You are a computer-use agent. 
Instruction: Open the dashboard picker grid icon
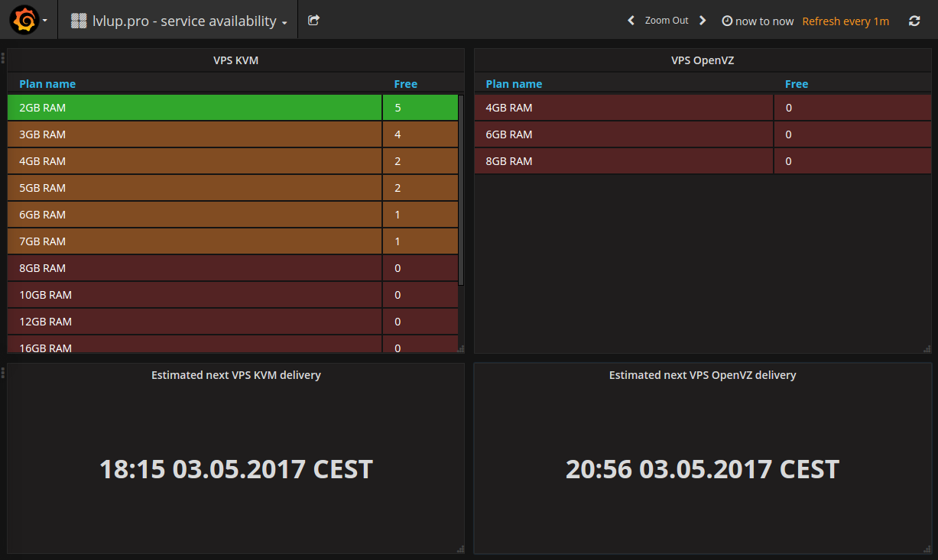(x=78, y=21)
